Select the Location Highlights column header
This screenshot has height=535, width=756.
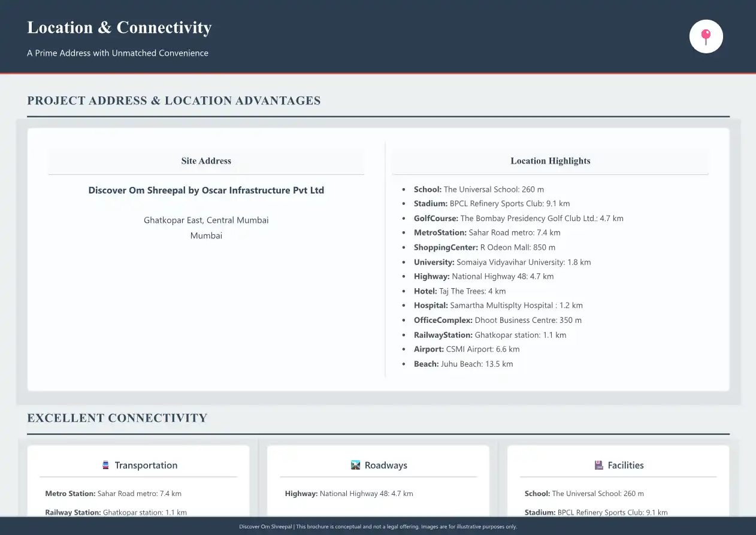[x=550, y=161]
